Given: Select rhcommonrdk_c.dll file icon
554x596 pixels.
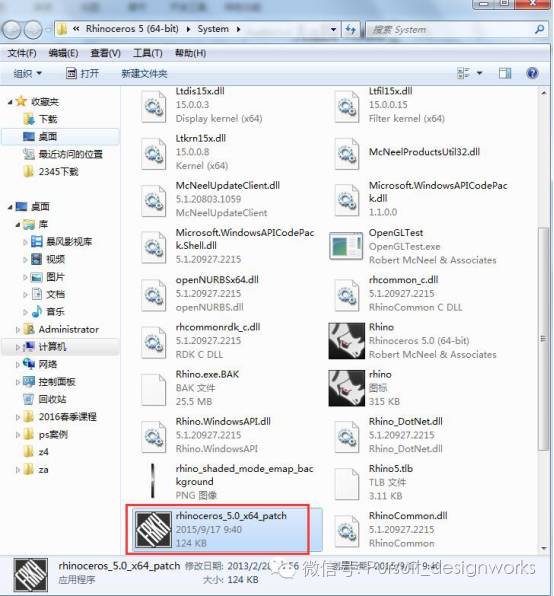Looking at the screenshot, I should coord(154,342).
